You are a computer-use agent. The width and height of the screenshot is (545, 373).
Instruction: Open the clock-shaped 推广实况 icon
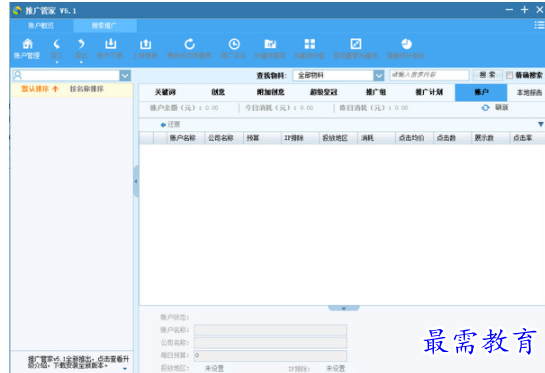point(234,44)
